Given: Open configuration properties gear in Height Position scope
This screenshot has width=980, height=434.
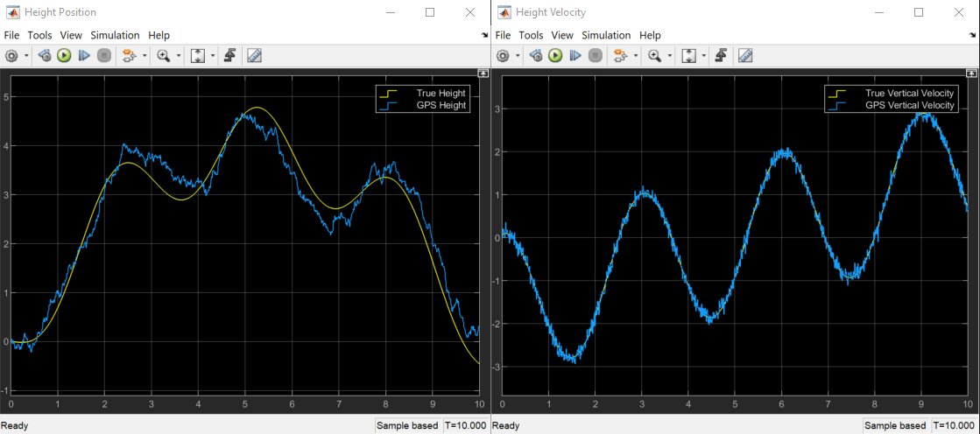Looking at the screenshot, I should tap(11, 55).
